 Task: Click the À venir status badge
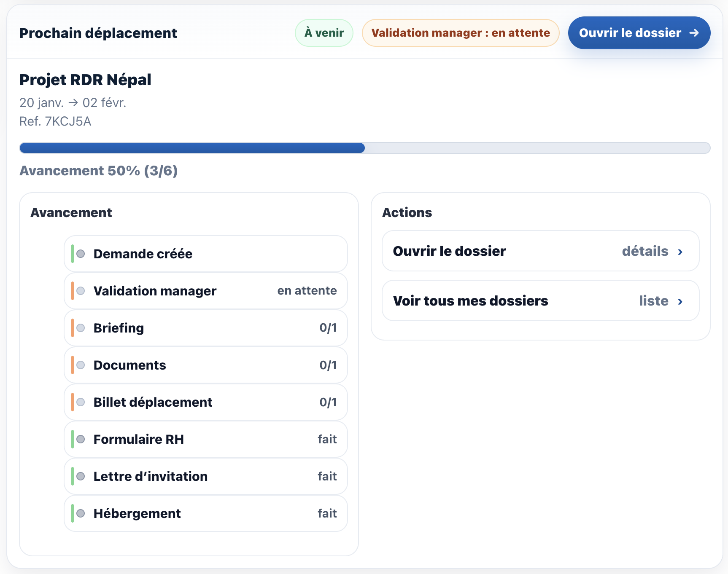pyautogui.click(x=324, y=33)
